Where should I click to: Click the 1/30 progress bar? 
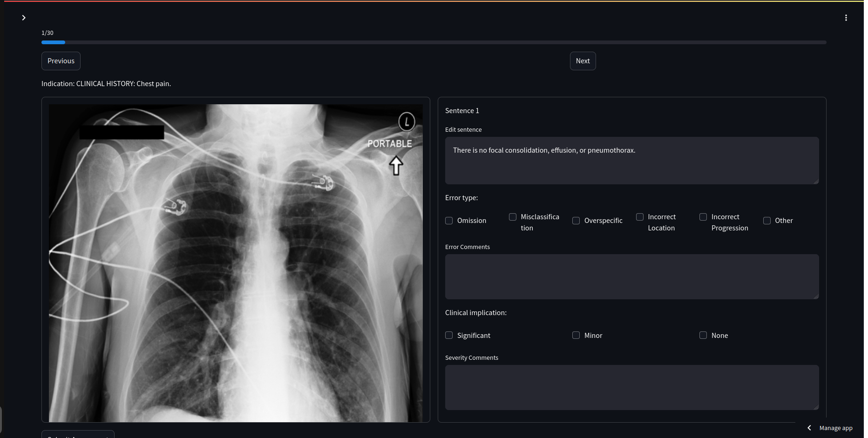434,42
